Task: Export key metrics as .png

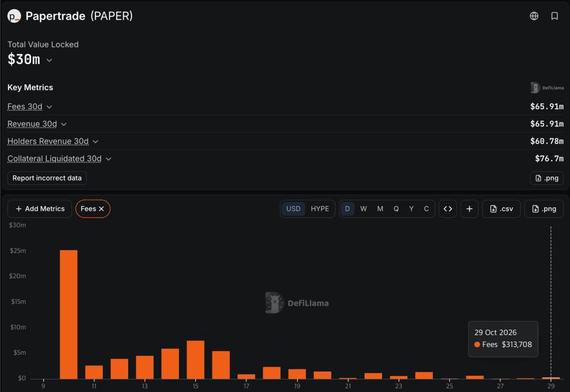Action: point(547,178)
